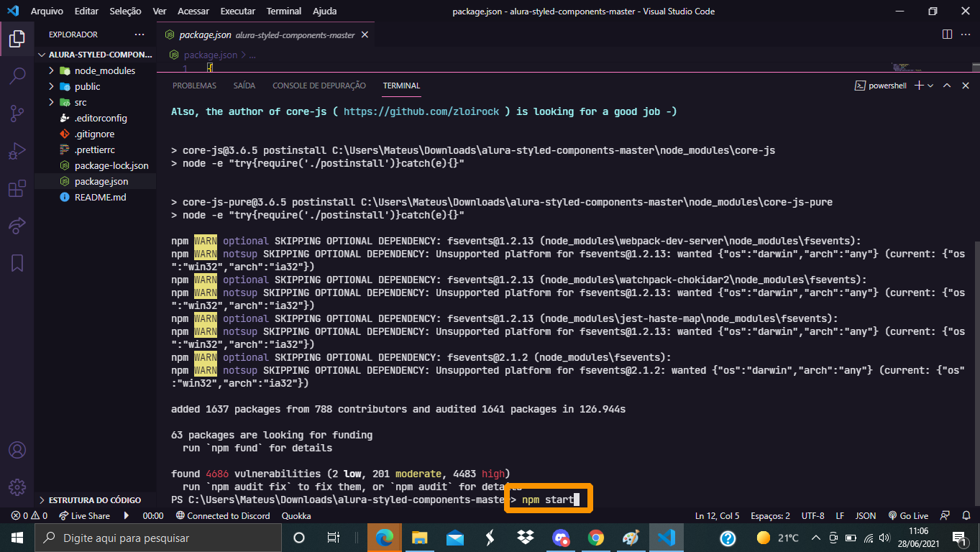
Task: Change encoding via UTF-8 in status bar
Action: [812, 515]
